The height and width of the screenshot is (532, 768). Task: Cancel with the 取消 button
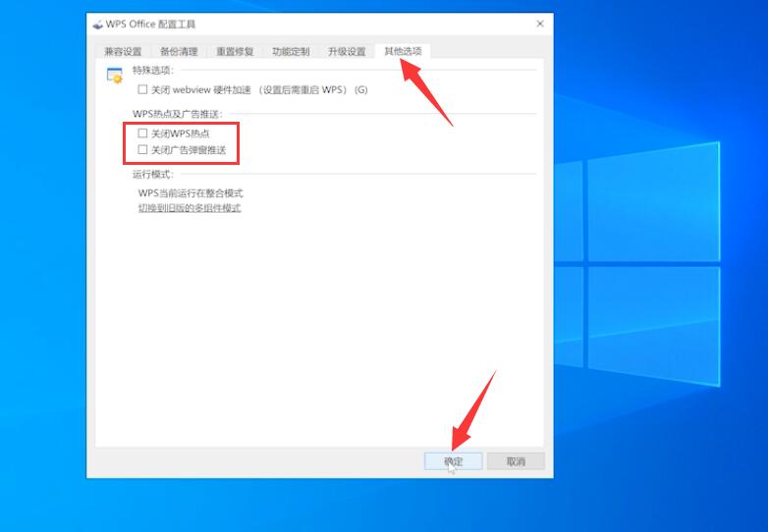[x=516, y=461]
